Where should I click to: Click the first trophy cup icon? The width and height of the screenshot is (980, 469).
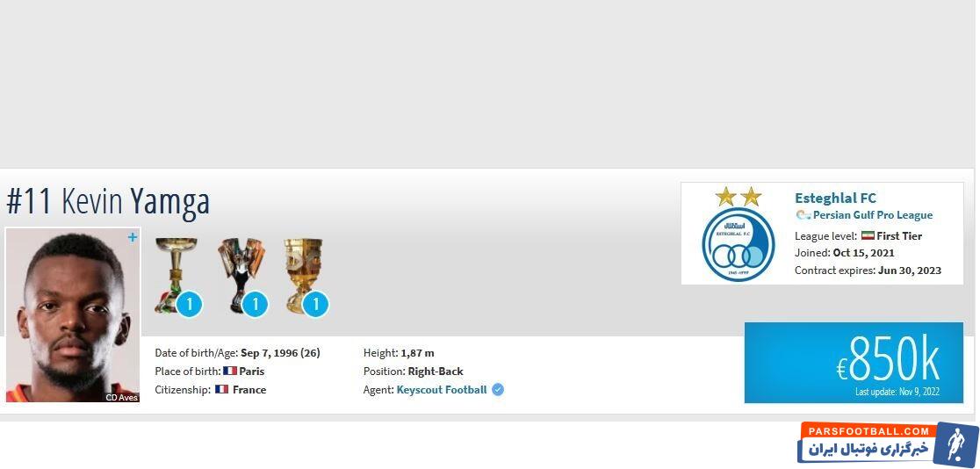pos(177,275)
